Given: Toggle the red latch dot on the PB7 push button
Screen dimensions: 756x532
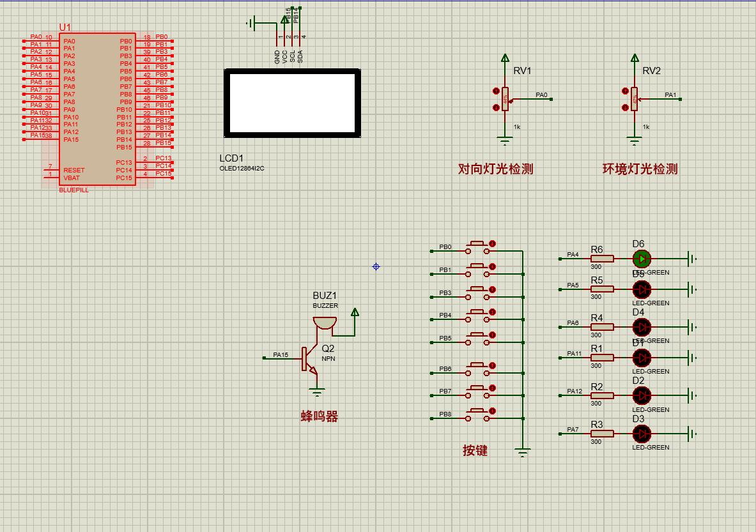Looking at the screenshot, I should (x=492, y=388).
